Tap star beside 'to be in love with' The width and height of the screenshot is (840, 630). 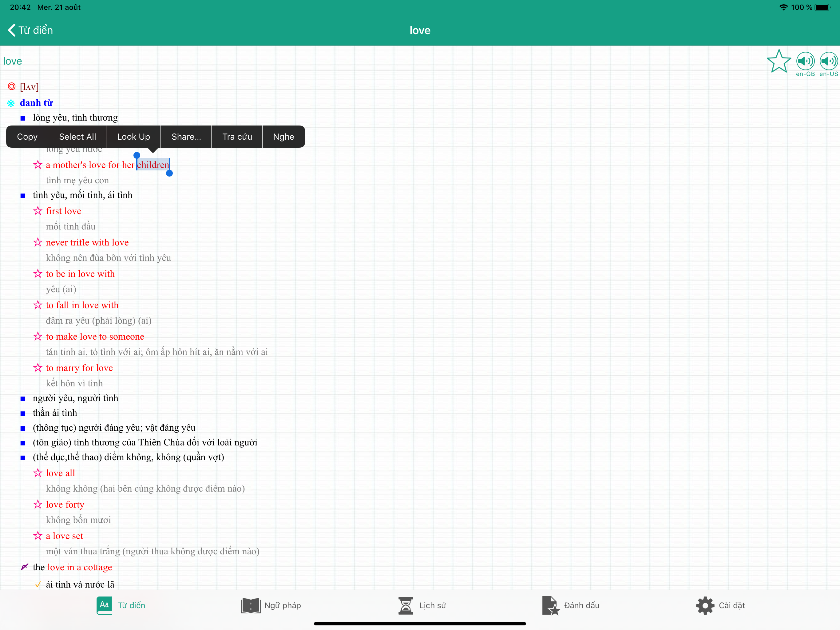tap(38, 273)
